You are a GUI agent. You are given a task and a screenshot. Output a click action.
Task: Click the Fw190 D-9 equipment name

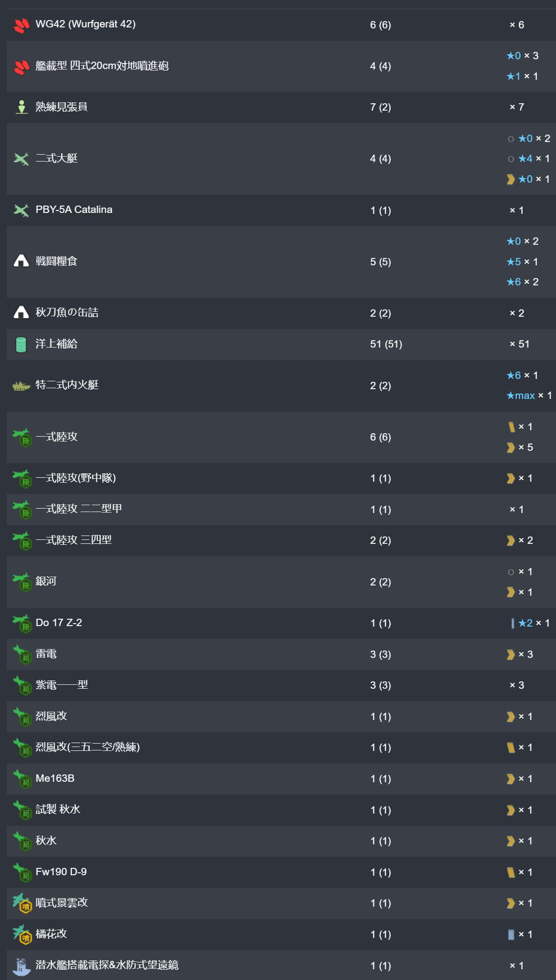tap(61, 872)
